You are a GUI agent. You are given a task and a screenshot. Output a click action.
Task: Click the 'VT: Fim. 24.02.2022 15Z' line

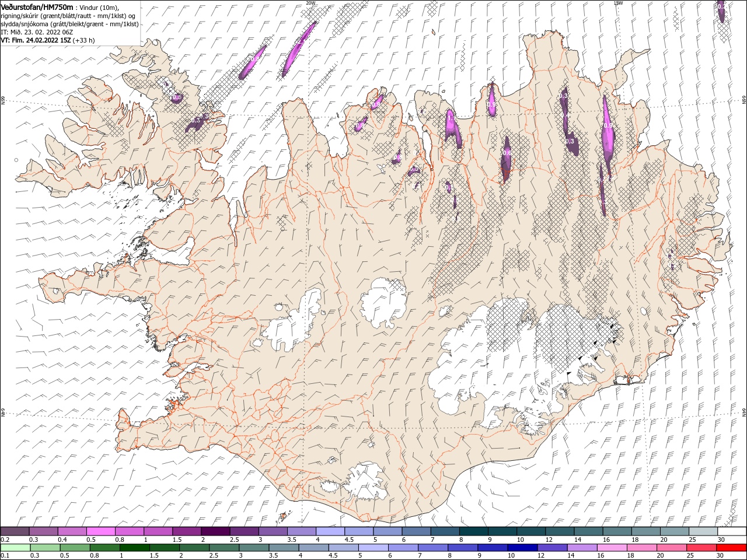(36, 40)
